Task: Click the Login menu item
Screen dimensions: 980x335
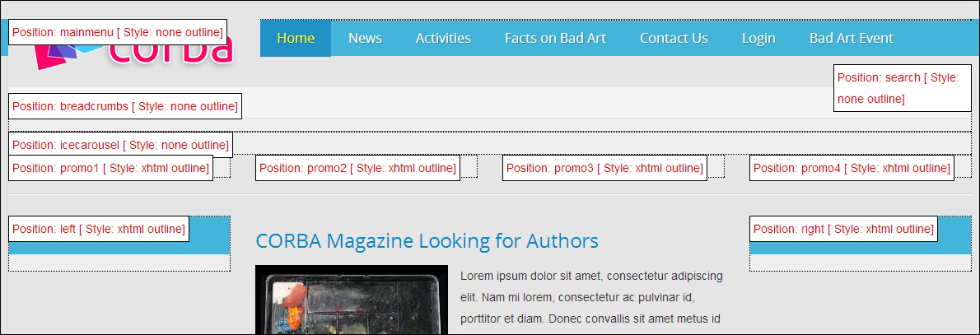Action: click(758, 38)
